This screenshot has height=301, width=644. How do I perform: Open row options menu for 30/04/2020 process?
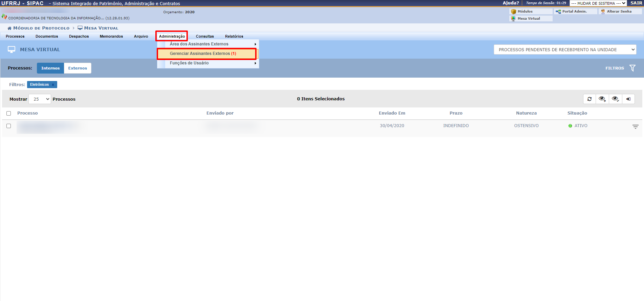pos(635,126)
